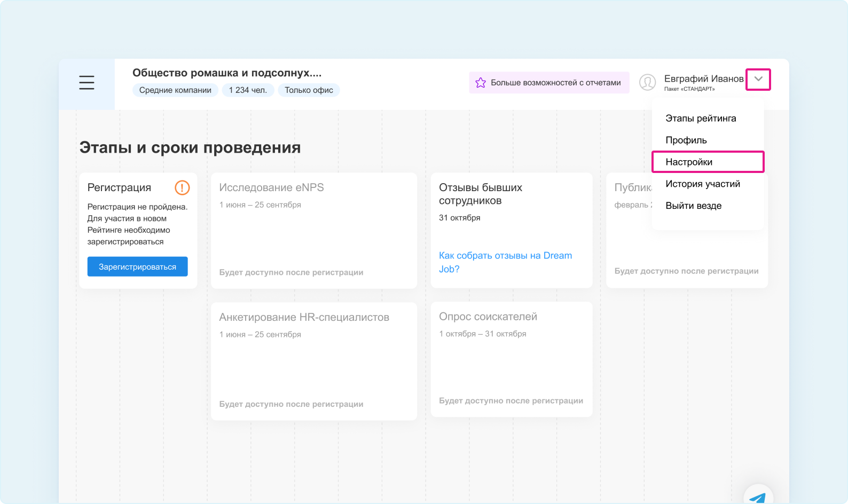
Task: Open the hamburger menu
Action: pos(87,82)
